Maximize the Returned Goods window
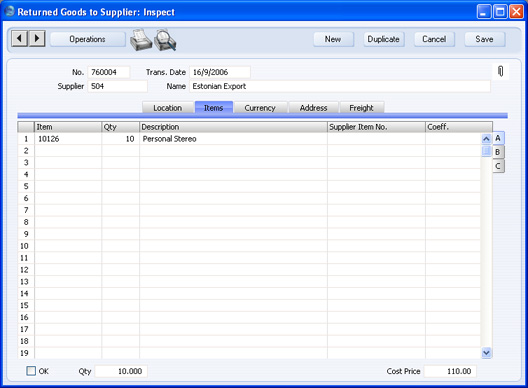The image size is (528, 388). (500, 12)
